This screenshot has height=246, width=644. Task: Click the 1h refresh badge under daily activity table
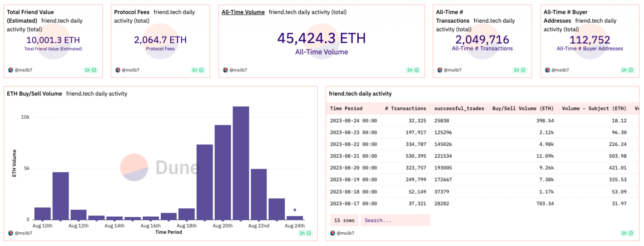(627, 233)
